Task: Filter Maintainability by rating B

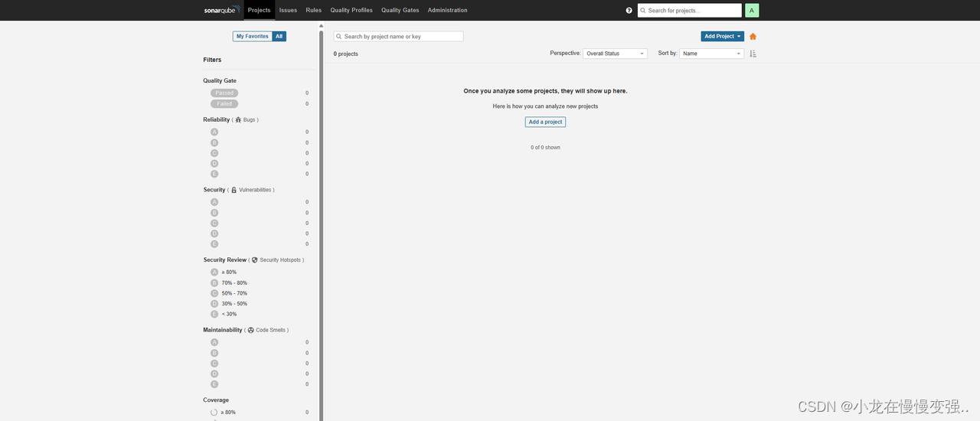Action: [214, 353]
